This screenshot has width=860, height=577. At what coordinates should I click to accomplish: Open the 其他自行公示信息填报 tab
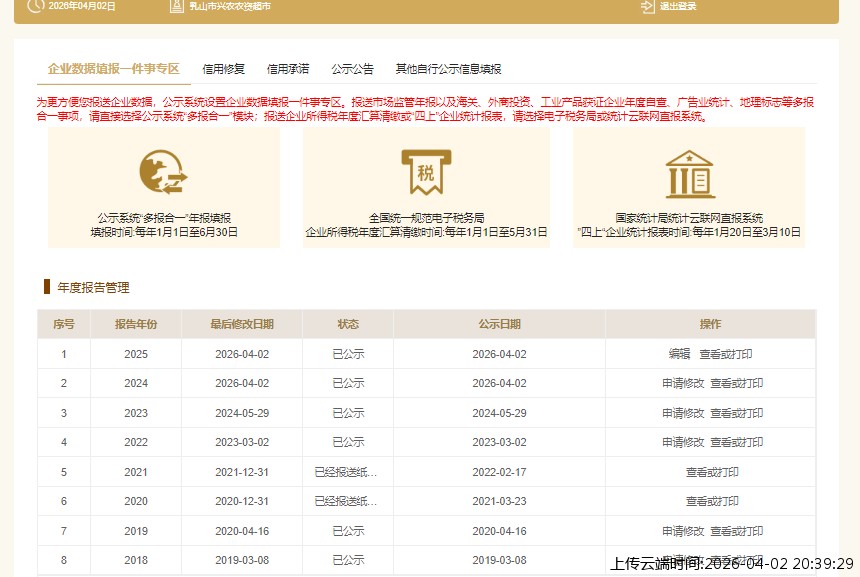click(447, 68)
